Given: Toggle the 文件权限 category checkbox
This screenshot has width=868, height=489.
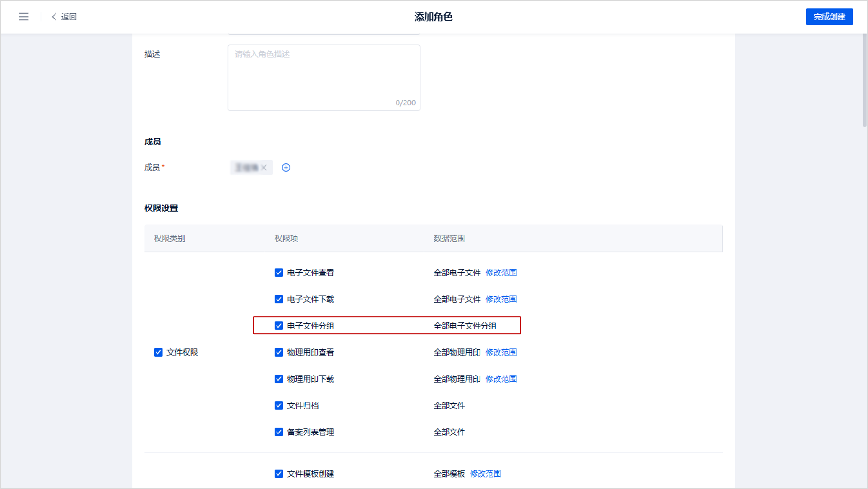Looking at the screenshot, I should pyautogui.click(x=158, y=352).
